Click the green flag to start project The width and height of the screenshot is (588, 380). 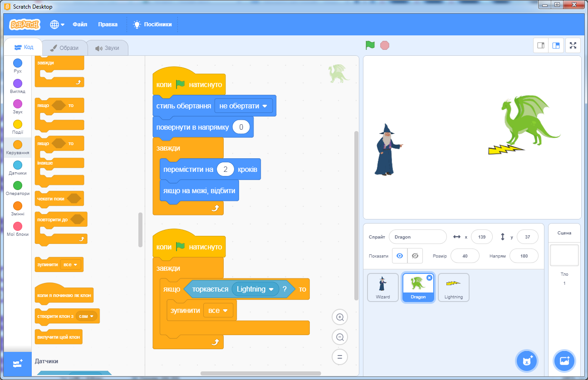pyautogui.click(x=370, y=45)
